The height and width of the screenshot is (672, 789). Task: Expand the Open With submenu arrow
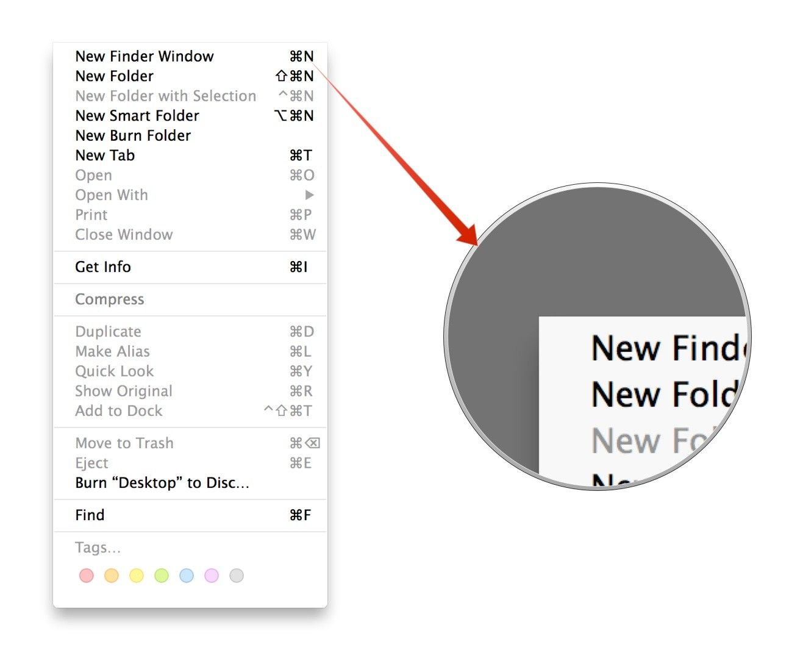click(x=309, y=195)
